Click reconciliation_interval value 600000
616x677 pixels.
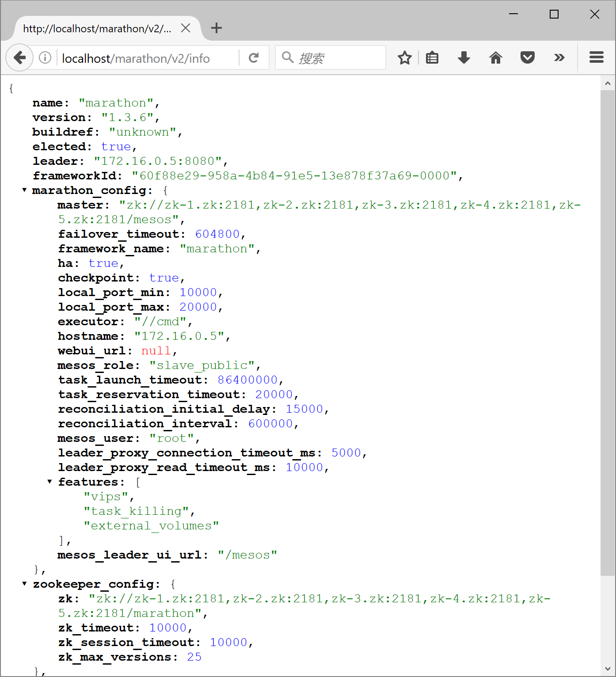pos(270,423)
